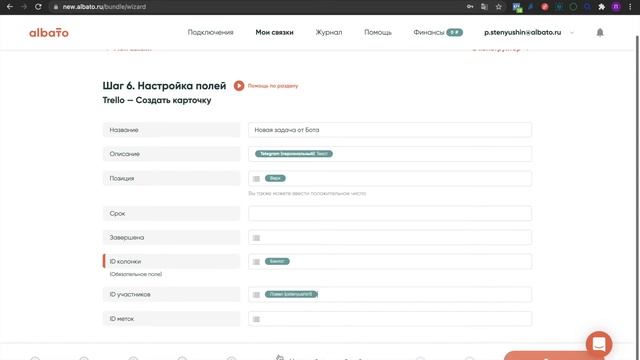Go to the albato logo home

(49, 32)
